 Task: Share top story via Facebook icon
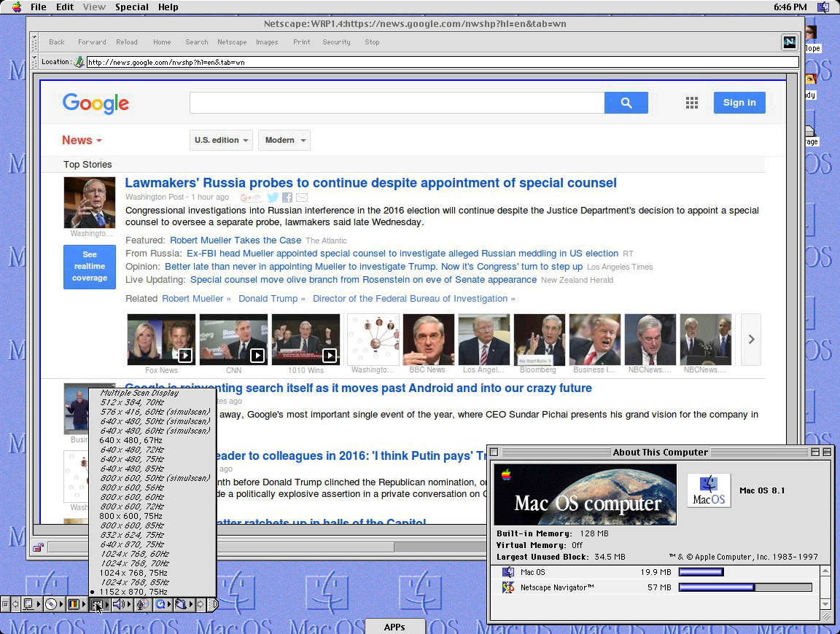tap(287, 197)
